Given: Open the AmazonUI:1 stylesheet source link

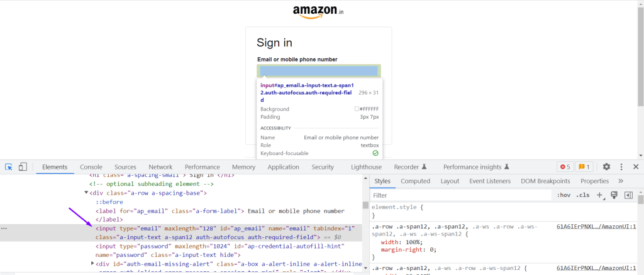Looking at the screenshot, I should [596, 226].
